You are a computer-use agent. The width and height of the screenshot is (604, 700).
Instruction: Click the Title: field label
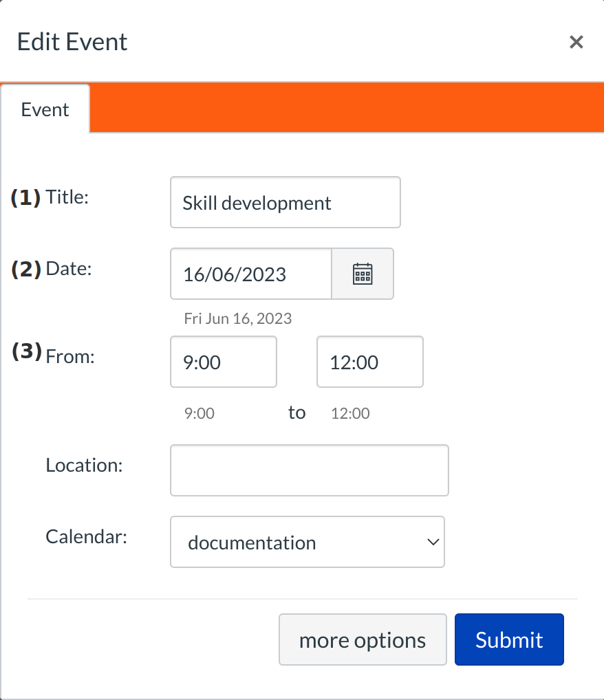pyautogui.click(x=67, y=197)
